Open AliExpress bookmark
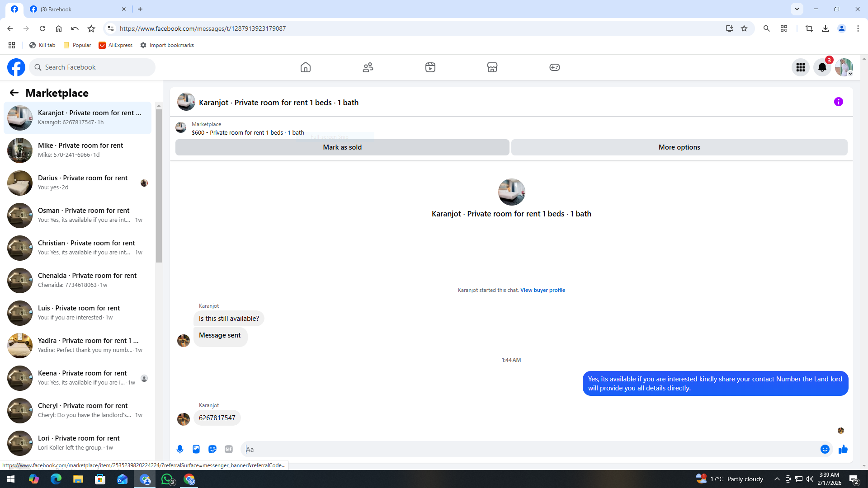868x488 pixels. 116,45
